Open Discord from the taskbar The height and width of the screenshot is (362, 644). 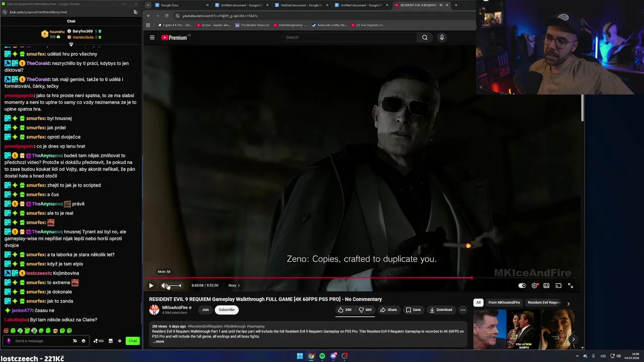tap(334, 356)
